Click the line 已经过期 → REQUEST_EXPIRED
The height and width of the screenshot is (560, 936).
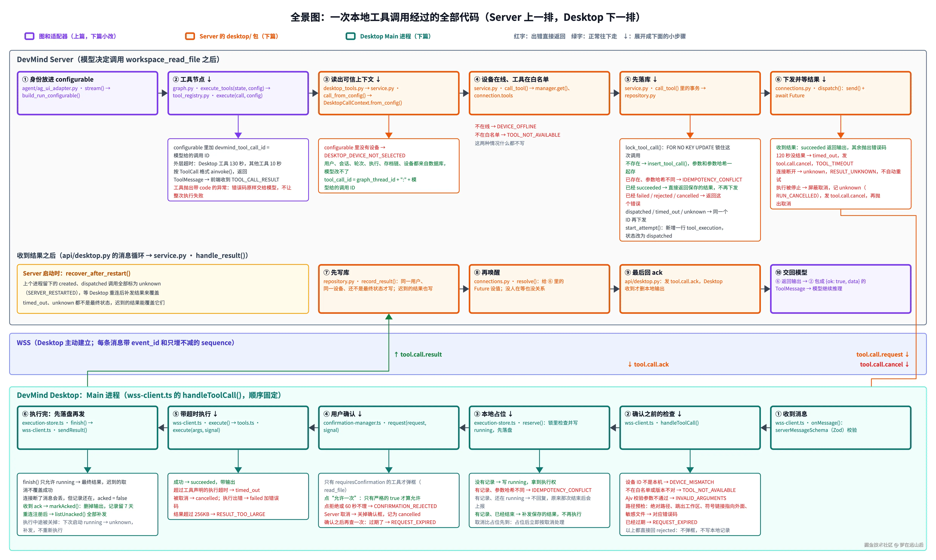(661, 522)
